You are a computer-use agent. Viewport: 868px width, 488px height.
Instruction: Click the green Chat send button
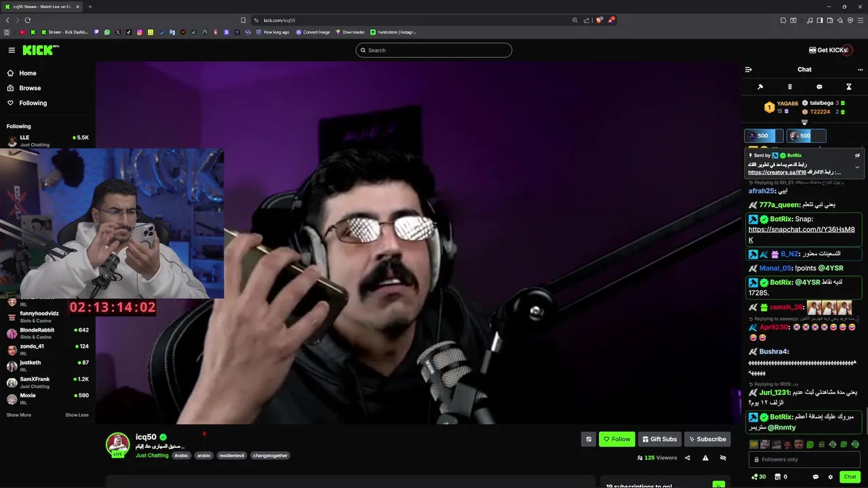point(850,476)
